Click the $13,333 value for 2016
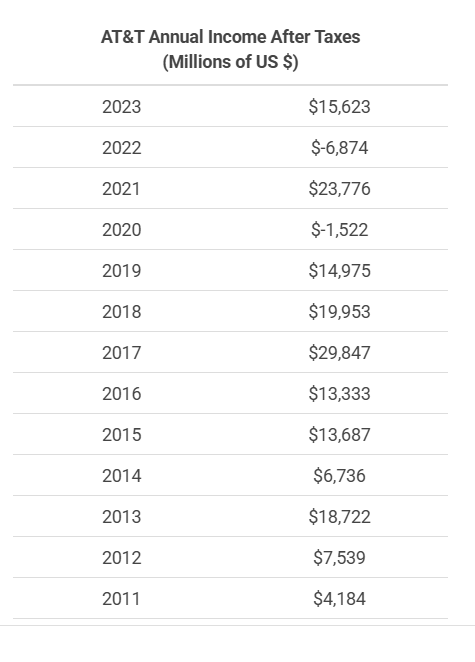The image size is (475, 662). tap(339, 393)
